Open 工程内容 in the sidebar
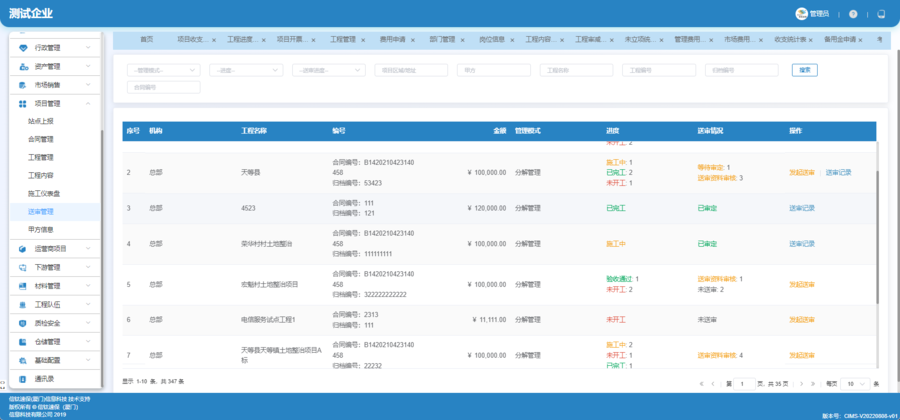900x420 pixels. click(41, 176)
